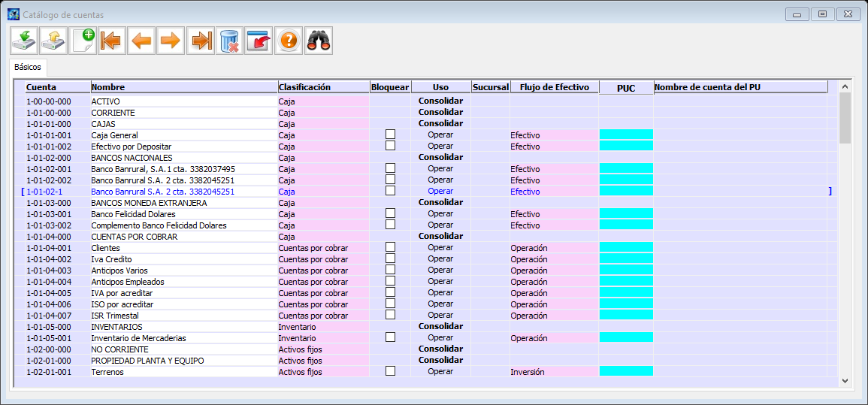
Task: Click the load from disk icon
Action: 53,41
